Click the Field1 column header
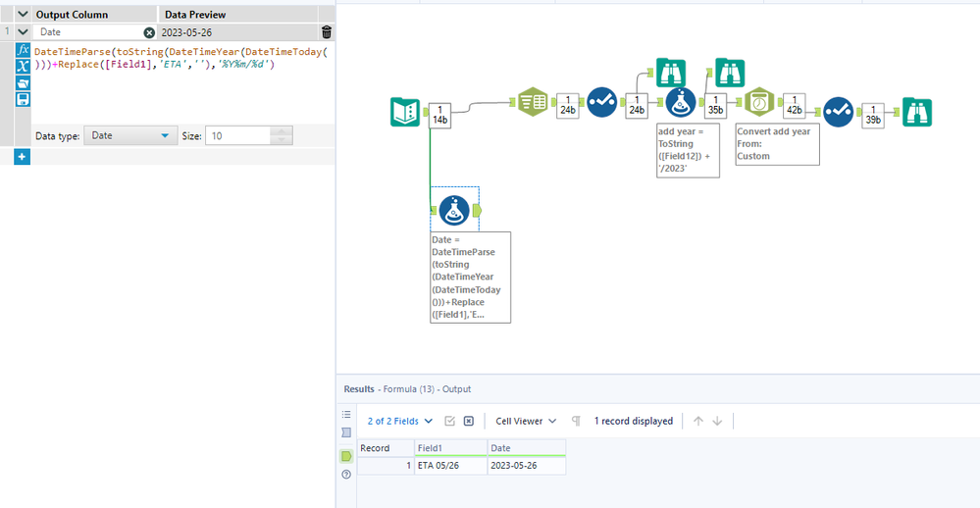980x508 pixels. click(450, 448)
